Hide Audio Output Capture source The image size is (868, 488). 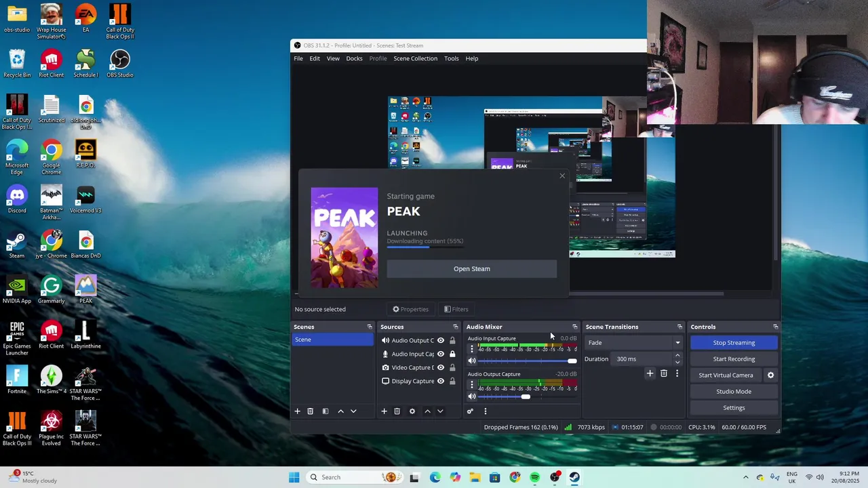(x=441, y=340)
